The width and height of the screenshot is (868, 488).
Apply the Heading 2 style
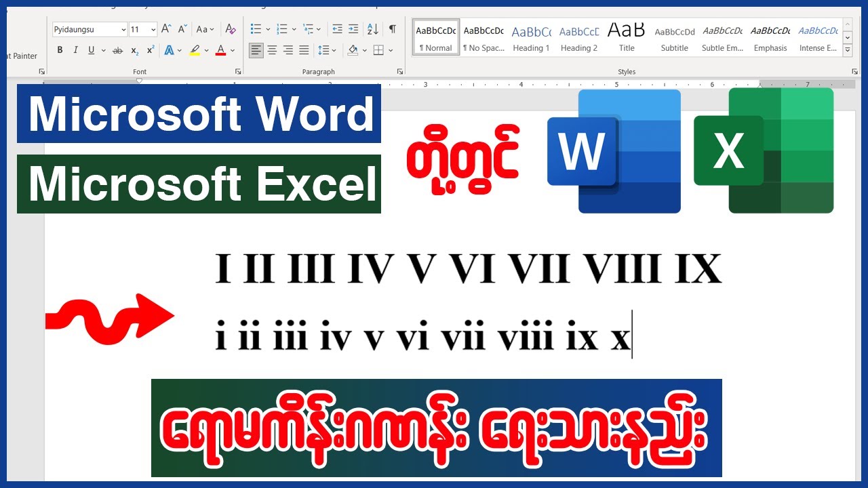[x=579, y=38]
